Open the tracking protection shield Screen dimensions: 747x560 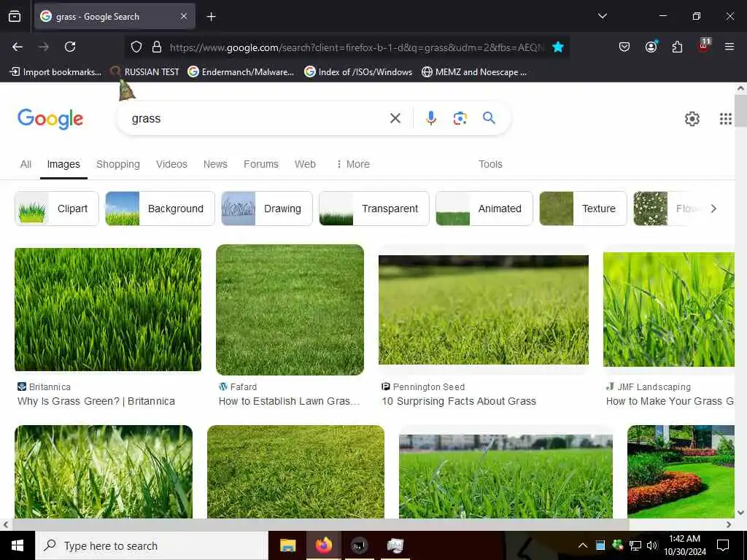(x=136, y=47)
